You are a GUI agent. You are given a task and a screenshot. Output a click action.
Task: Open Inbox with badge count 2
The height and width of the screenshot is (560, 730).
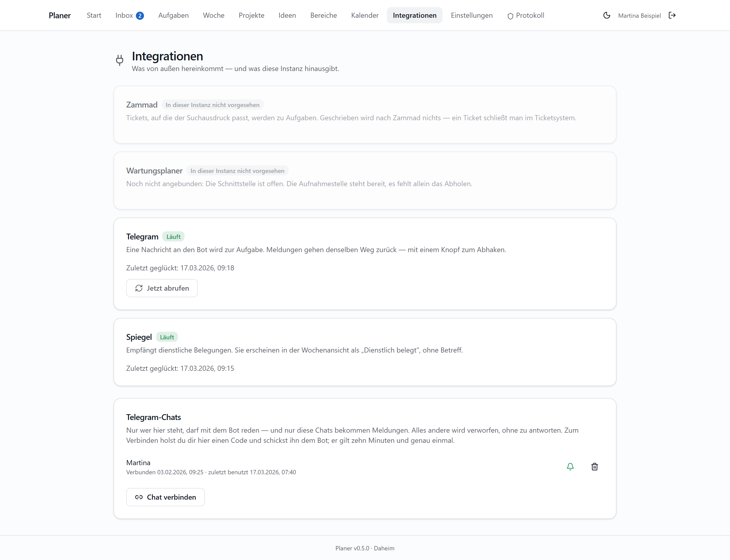click(x=129, y=15)
